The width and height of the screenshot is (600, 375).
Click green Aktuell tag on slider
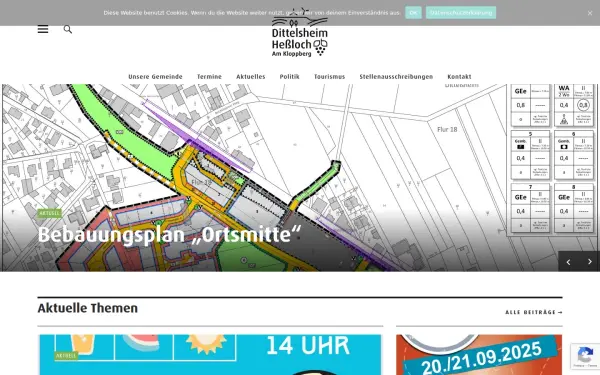coord(50,213)
